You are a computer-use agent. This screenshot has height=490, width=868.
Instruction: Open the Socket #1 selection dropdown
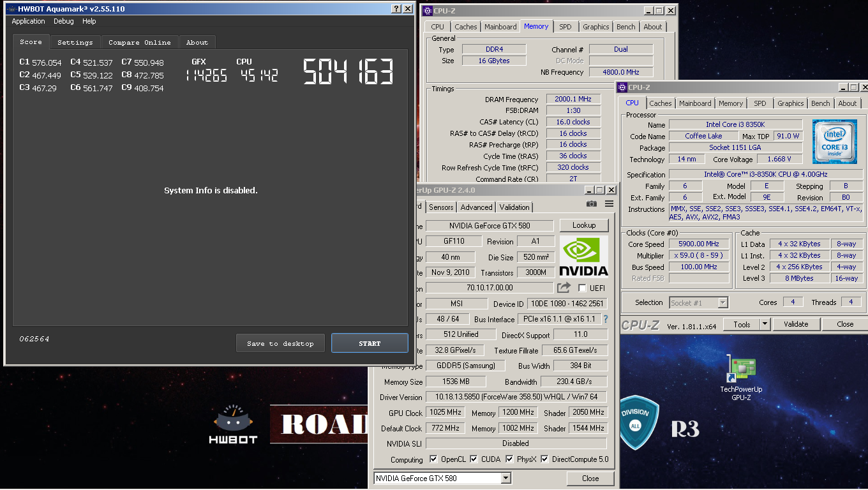(x=698, y=303)
